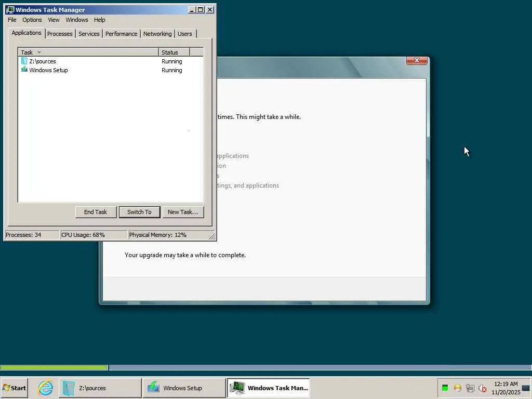Switch to Windows Setup taskbar button
Viewport: 532px width, 399px height.
tap(184, 388)
